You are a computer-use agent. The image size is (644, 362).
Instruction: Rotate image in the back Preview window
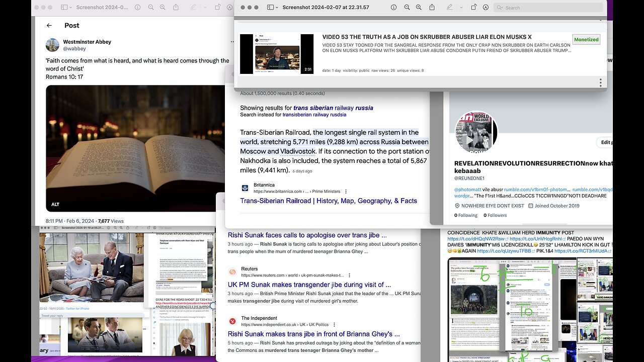[217, 8]
